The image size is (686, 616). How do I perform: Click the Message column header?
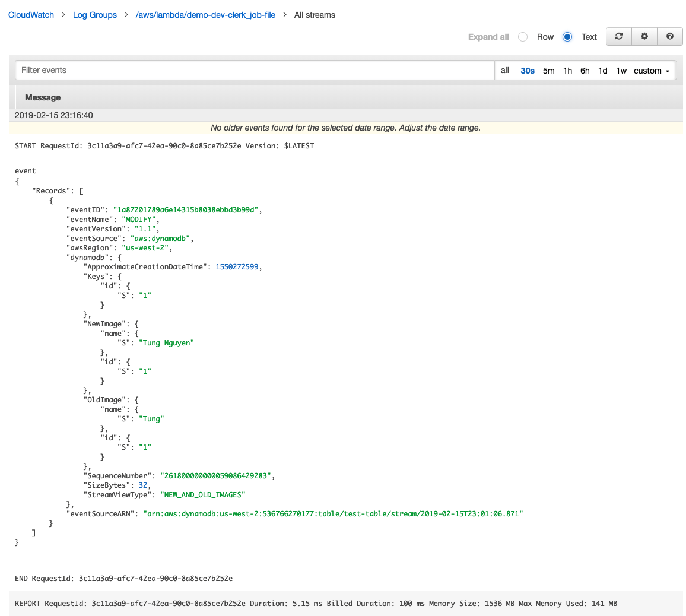(43, 97)
